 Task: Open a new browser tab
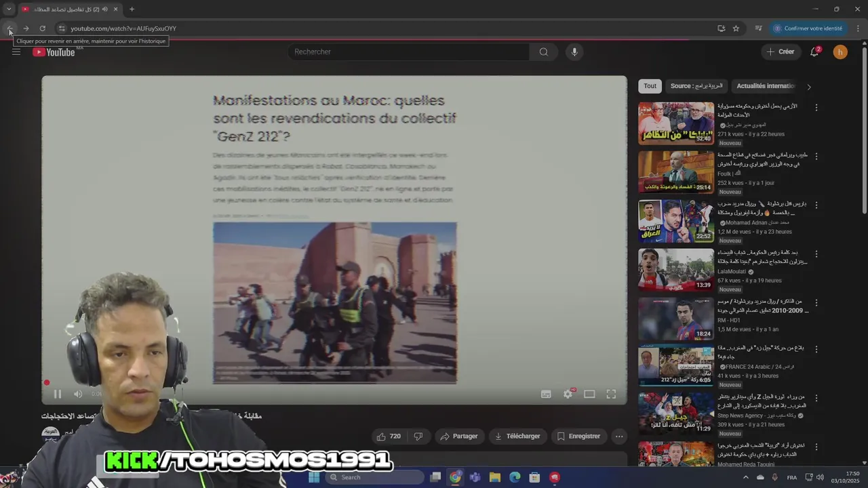tap(132, 9)
